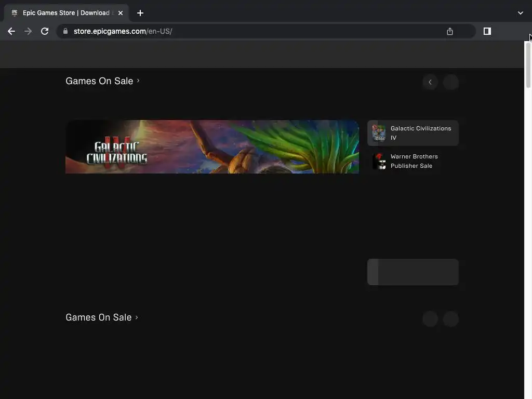Go back to the previous page
The width and height of the screenshot is (532, 399).
11,31
